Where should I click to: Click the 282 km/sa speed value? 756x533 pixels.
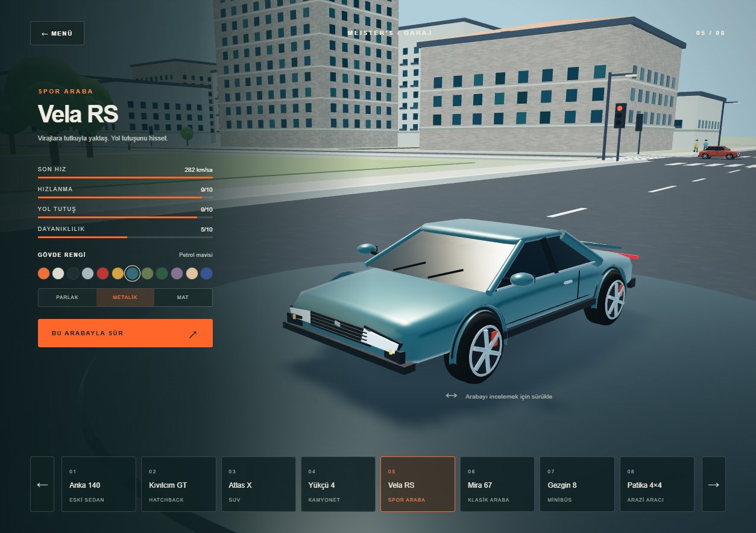tap(198, 169)
